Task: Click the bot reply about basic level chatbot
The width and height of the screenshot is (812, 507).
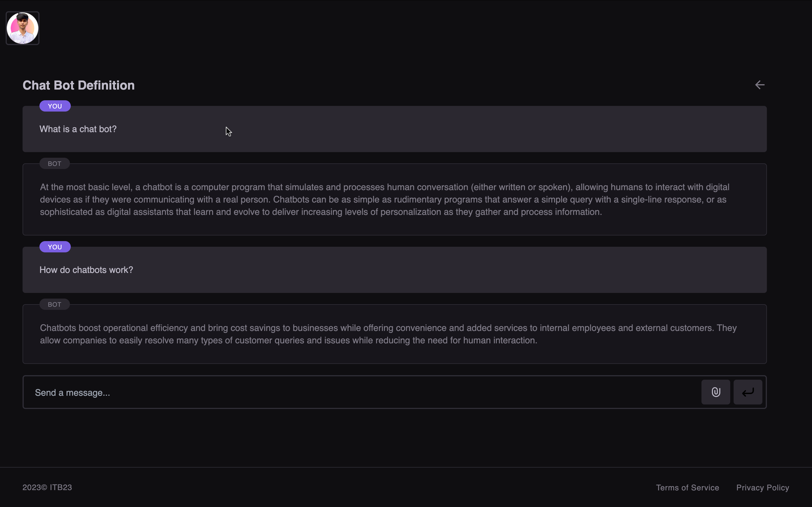Action: [x=384, y=199]
